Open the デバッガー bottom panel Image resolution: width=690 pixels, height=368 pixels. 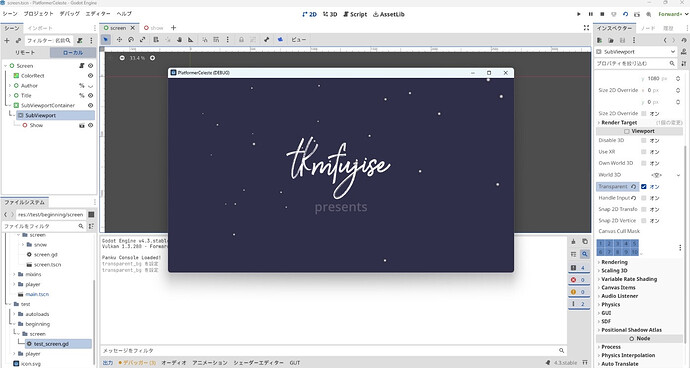point(137,363)
